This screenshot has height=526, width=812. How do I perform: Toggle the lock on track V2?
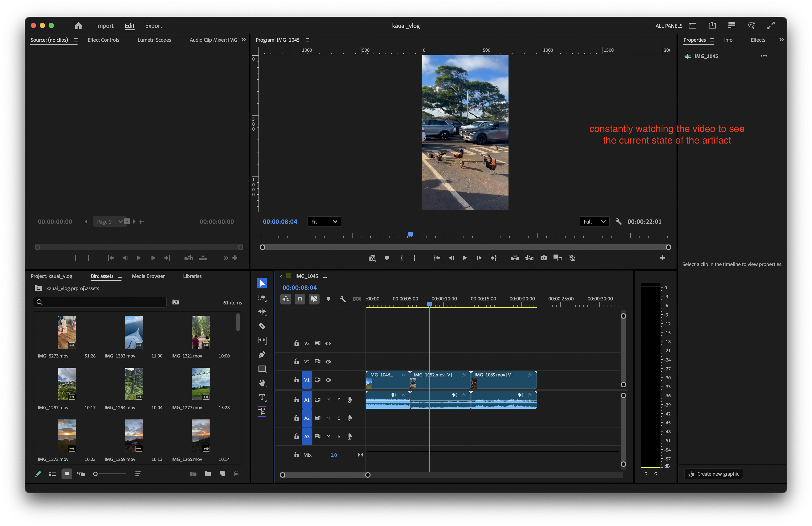point(297,362)
